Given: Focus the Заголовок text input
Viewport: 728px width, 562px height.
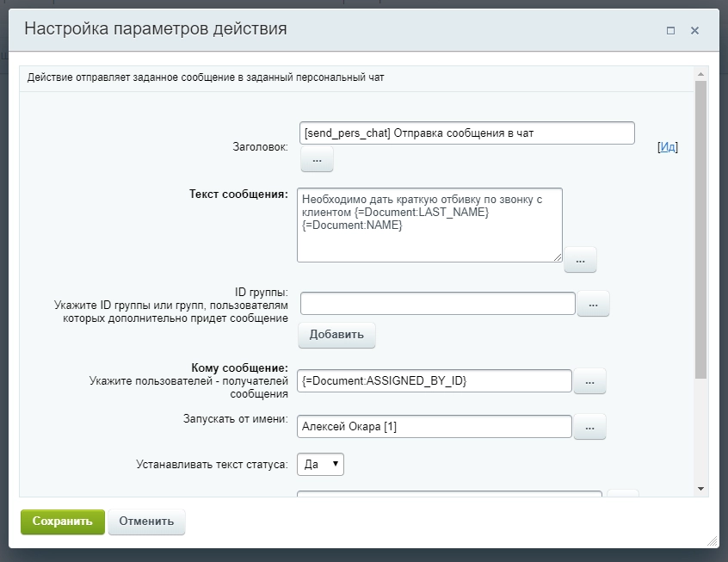Looking at the screenshot, I should click(466, 133).
